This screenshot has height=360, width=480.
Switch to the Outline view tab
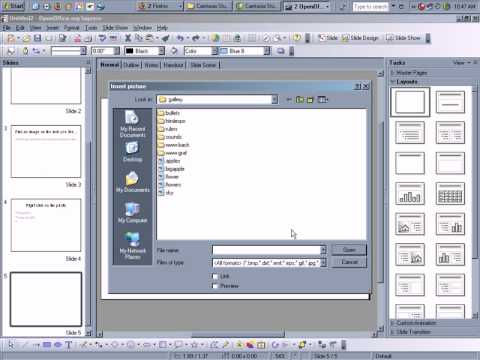pyautogui.click(x=131, y=65)
